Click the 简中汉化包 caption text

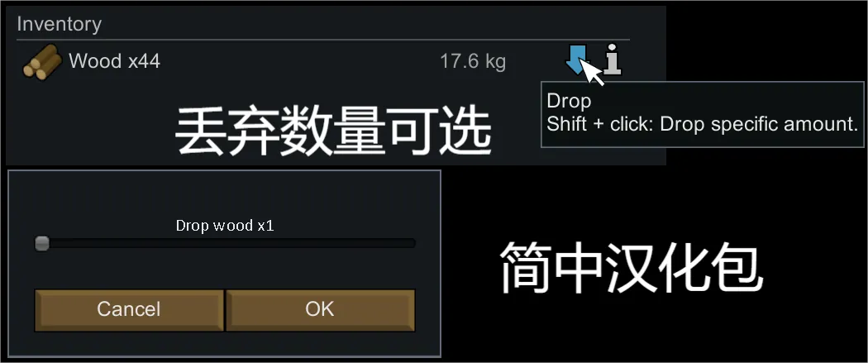tap(632, 269)
